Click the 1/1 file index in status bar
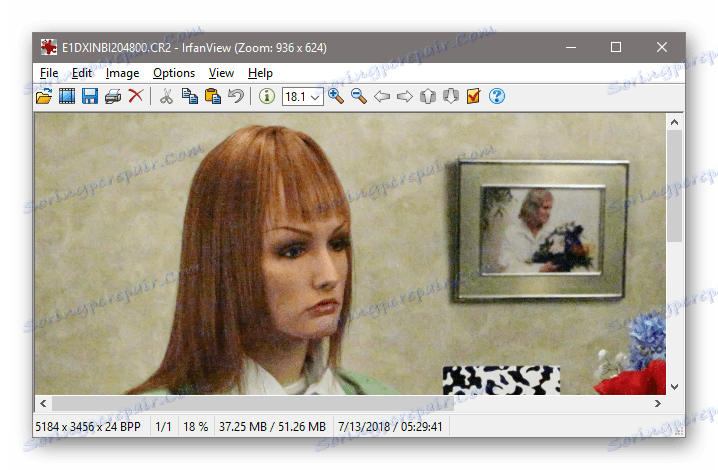 coord(163,427)
